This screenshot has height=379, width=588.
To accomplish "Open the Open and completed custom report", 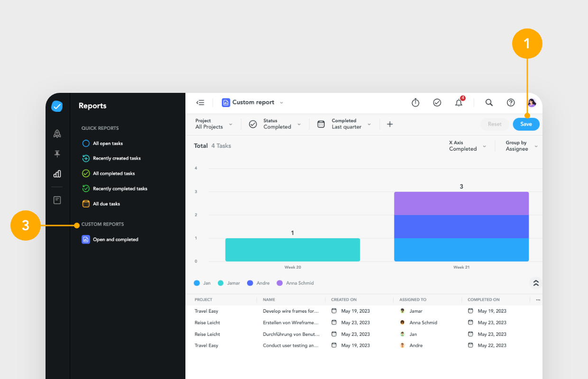I will pos(110,240).
